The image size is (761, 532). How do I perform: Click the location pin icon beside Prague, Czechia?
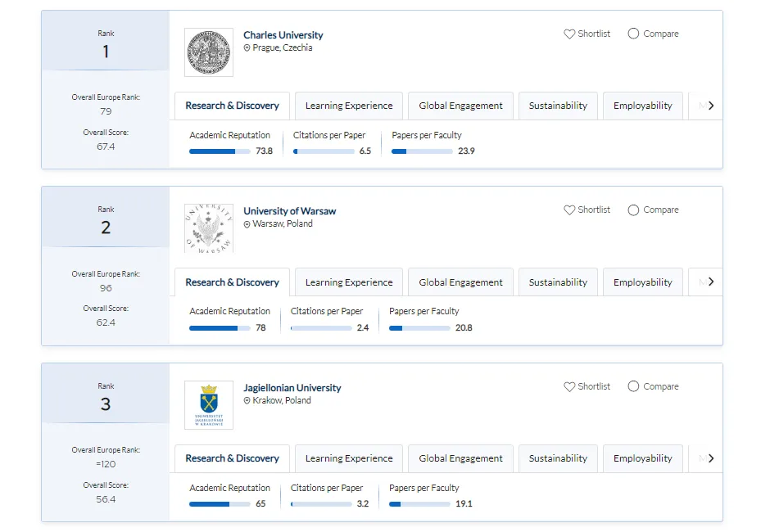(x=247, y=48)
